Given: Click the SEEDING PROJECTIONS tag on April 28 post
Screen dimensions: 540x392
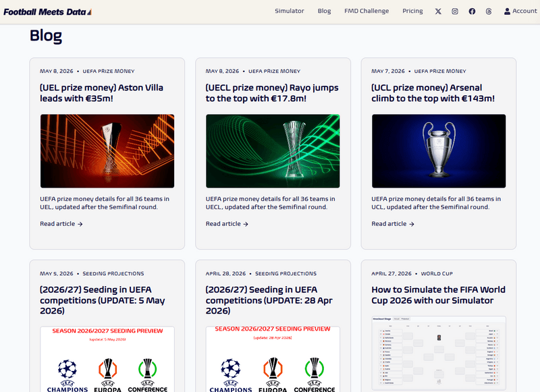Looking at the screenshot, I should click(286, 274).
